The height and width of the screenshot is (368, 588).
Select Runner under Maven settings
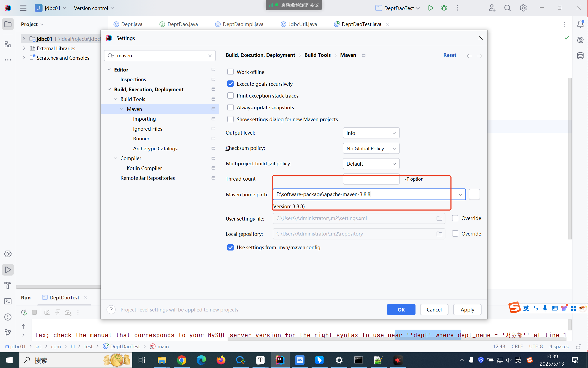pos(141,139)
